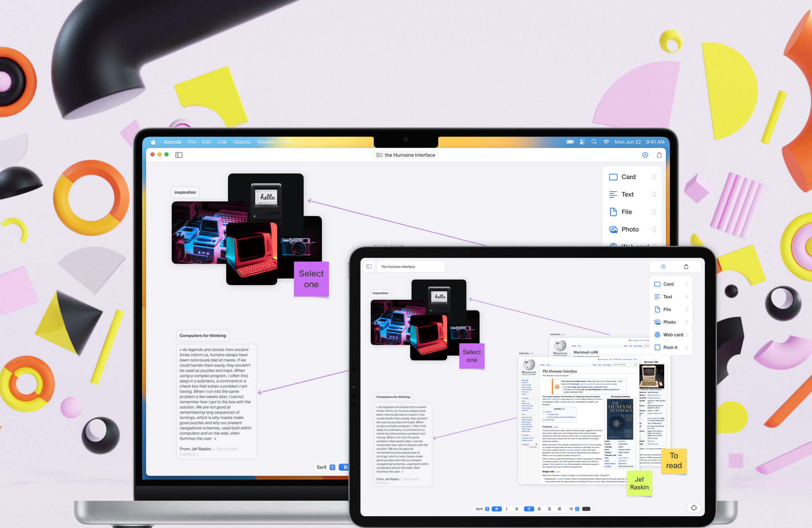
Task: Click 'The Humane Interface' title field on iPad
Action: [x=410, y=267]
